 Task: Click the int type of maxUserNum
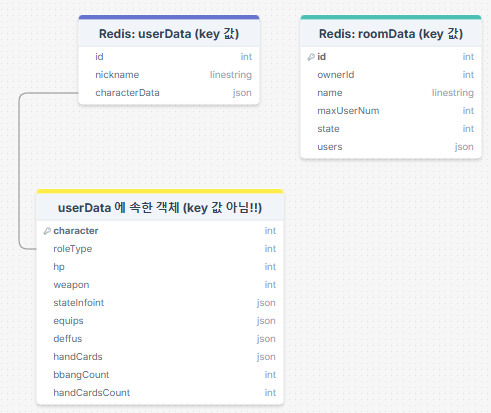pyautogui.click(x=468, y=111)
